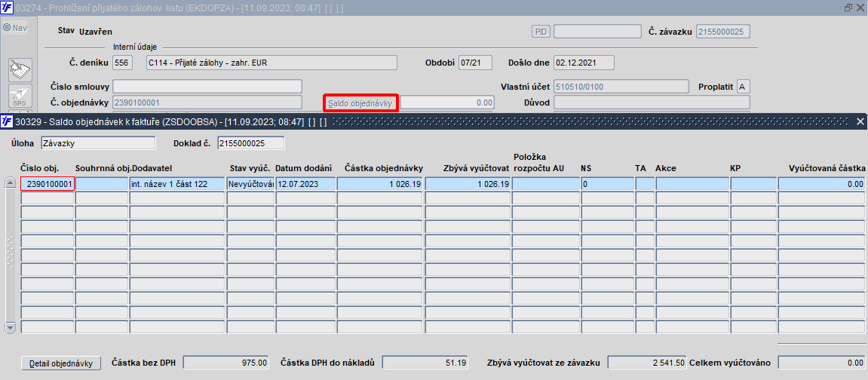868x380 pixels.
Task: Click the scroll-down arrow of the orders table
Action: 10,327
